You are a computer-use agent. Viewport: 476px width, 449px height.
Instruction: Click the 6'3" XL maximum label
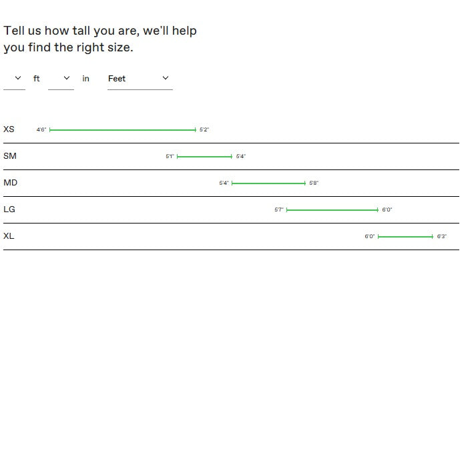point(442,237)
